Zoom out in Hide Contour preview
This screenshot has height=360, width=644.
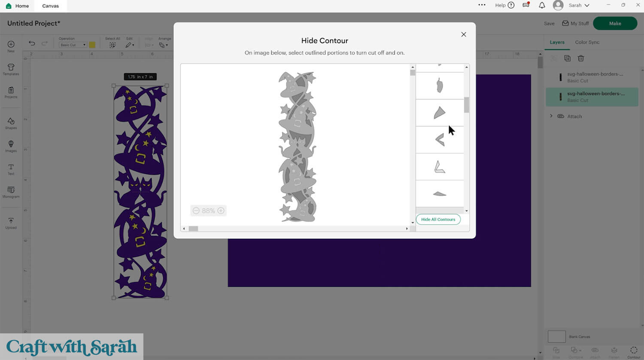pos(196,211)
